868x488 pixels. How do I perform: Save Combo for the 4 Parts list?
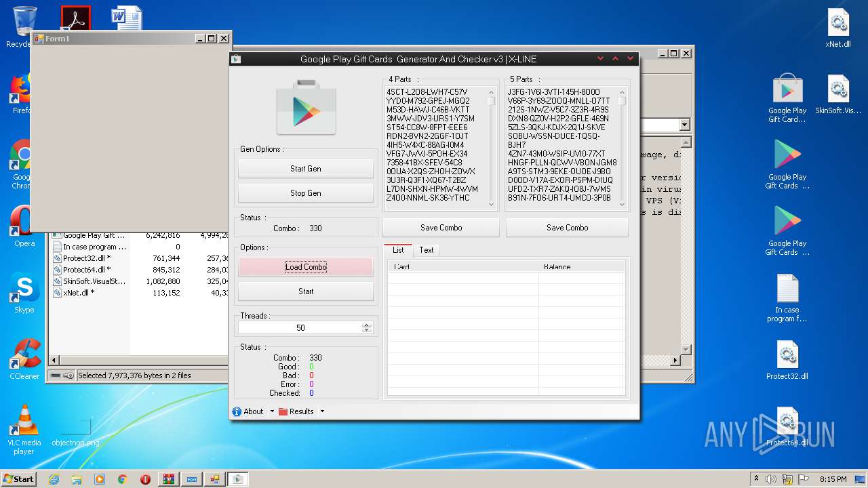click(x=441, y=228)
